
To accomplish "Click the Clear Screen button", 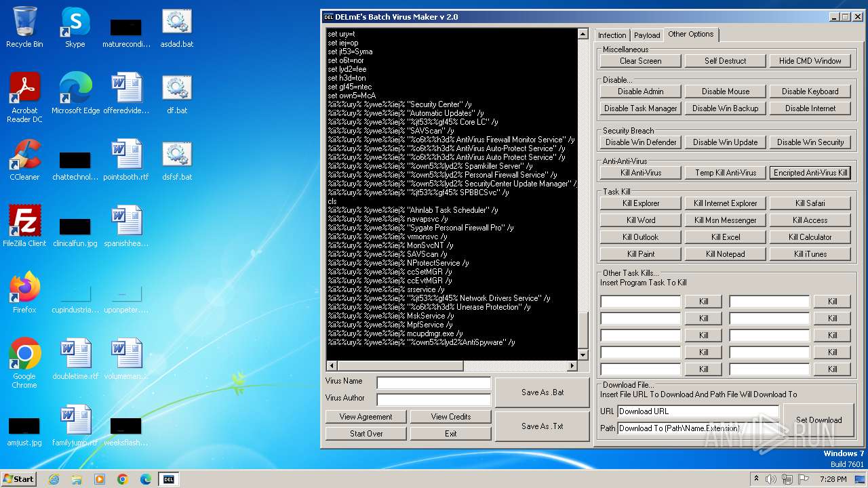I will (640, 61).
